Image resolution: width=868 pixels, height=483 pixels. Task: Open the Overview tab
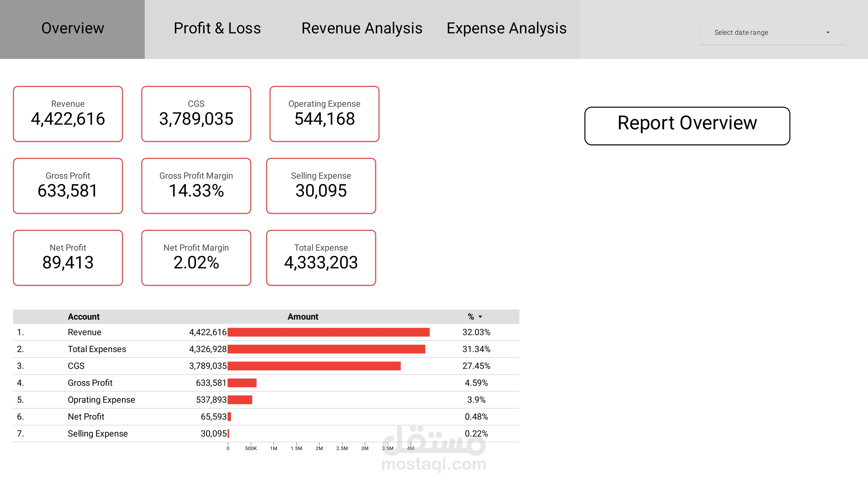pos(72,28)
